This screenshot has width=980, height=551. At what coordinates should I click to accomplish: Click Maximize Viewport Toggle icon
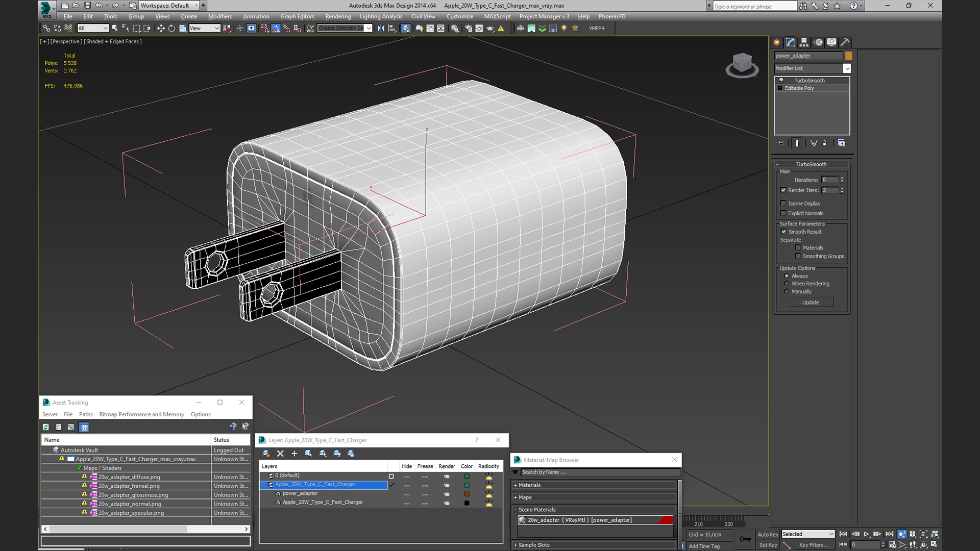point(934,544)
